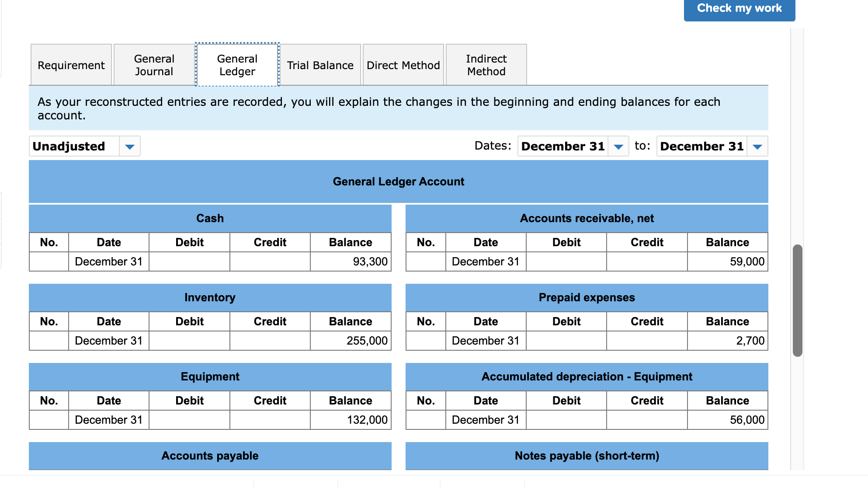Open the Indirect Method tab
The image size is (868, 488).
click(x=486, y=65)
